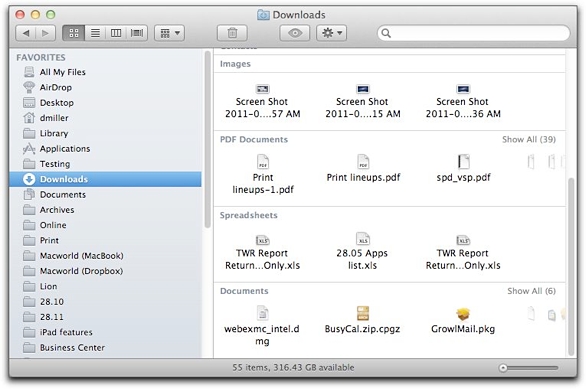Select BusyCal.zip.cpgz archive
586x389 pixels.
[363, 320]
